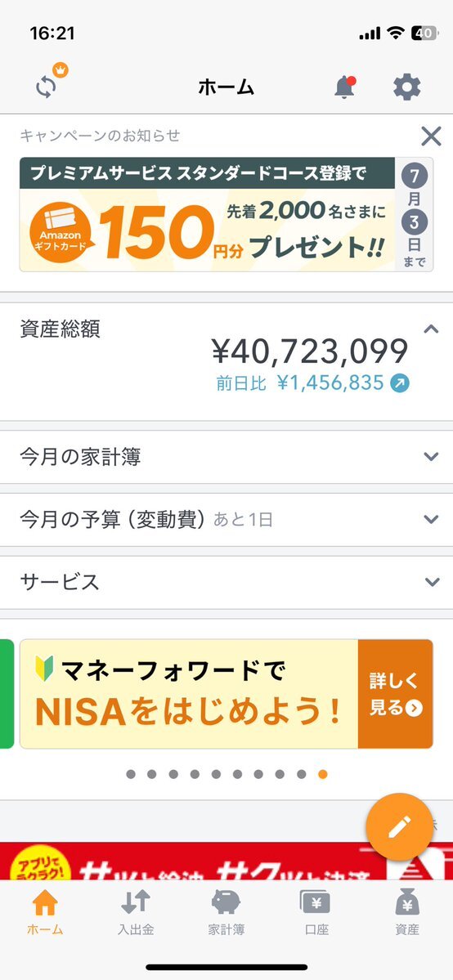The height and width of the screenshot is (980, 453).
Task: Open notifications via the bell icon
Action: click(x=345, y=87)
